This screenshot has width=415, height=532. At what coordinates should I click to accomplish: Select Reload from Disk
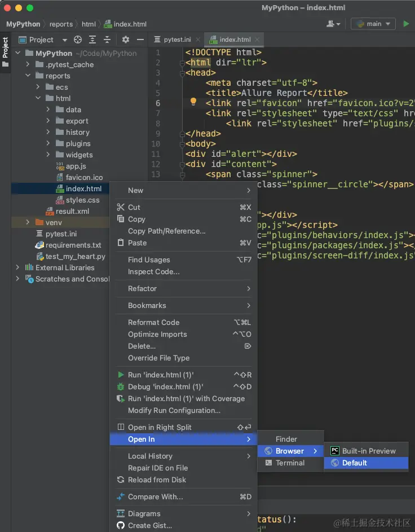183,480
